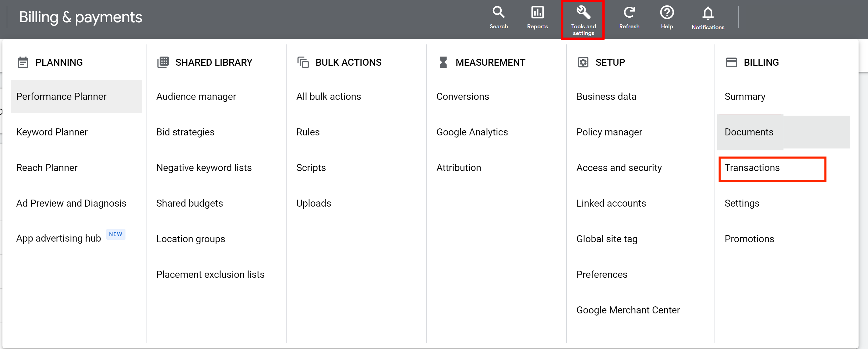
Task: Click the Setup gear icon
Action: [x=583, y=62]
